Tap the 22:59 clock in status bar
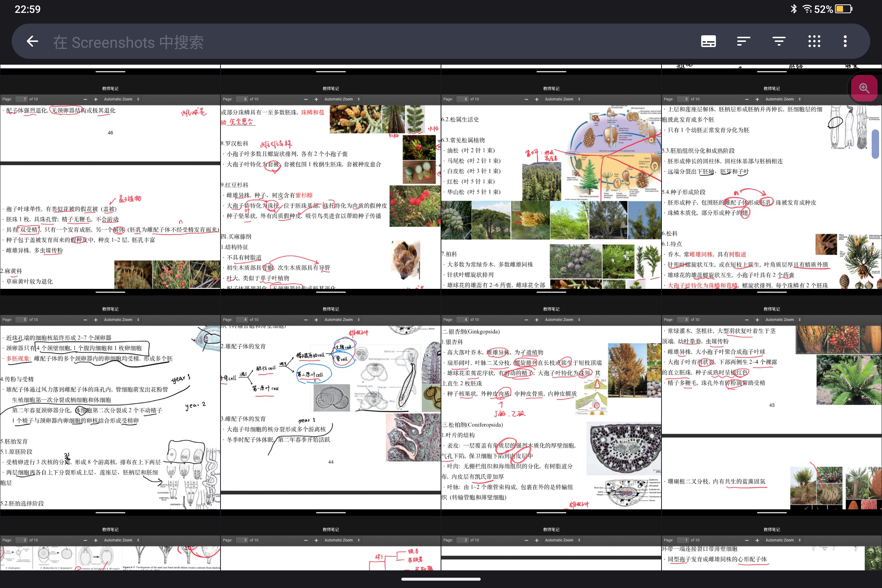The image size is (882, 588). [x=27, y=9]
